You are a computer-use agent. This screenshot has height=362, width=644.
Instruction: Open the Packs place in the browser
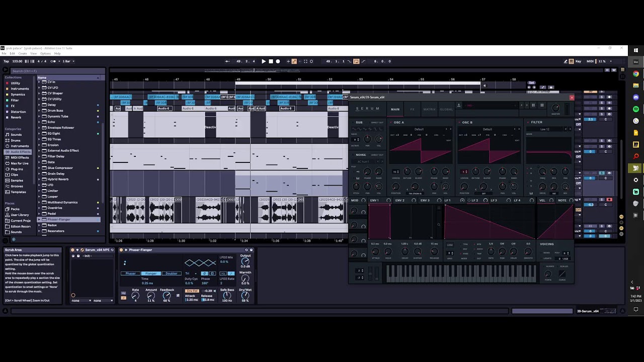pyautogui.click(x=15, y=209)
